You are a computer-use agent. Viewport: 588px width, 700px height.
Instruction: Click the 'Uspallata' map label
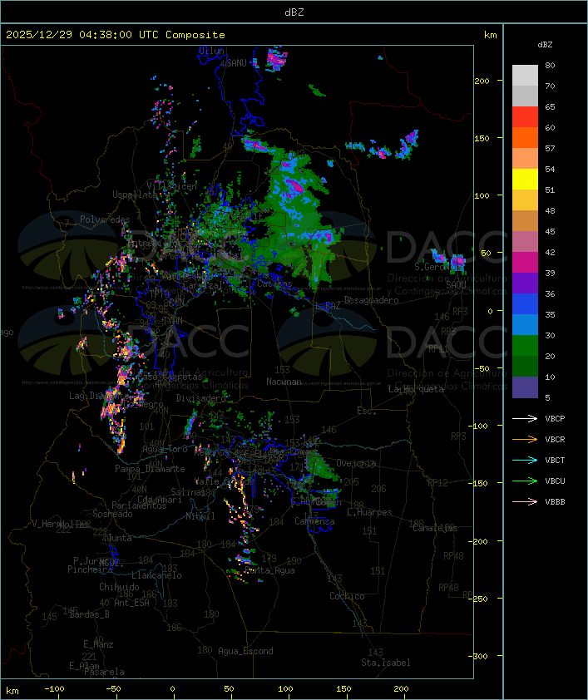[x=135, y=195]
